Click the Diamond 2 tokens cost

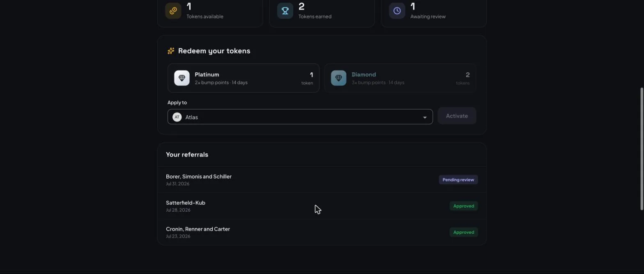pos(463,78)
